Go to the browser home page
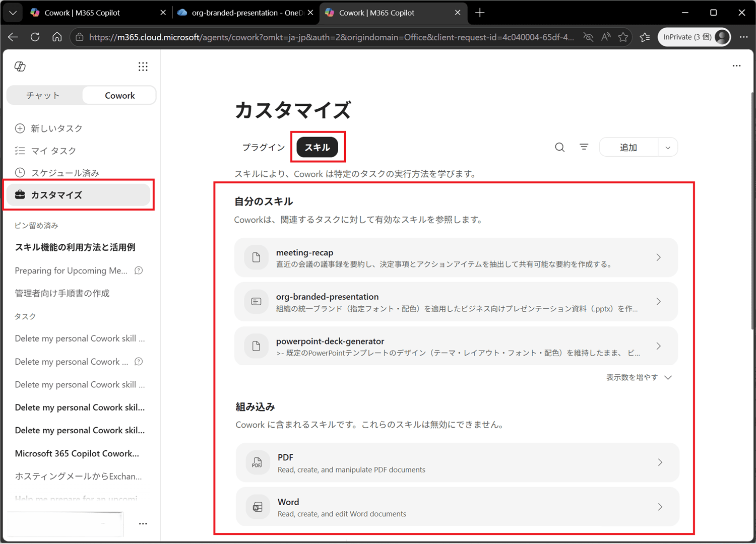The image size is (756, 544). click(57, 37)
